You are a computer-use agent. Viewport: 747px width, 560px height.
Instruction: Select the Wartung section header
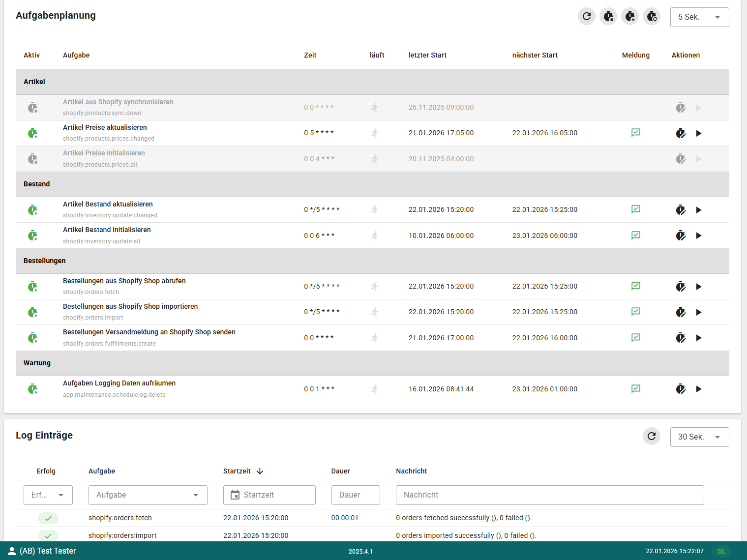[37, 363]
